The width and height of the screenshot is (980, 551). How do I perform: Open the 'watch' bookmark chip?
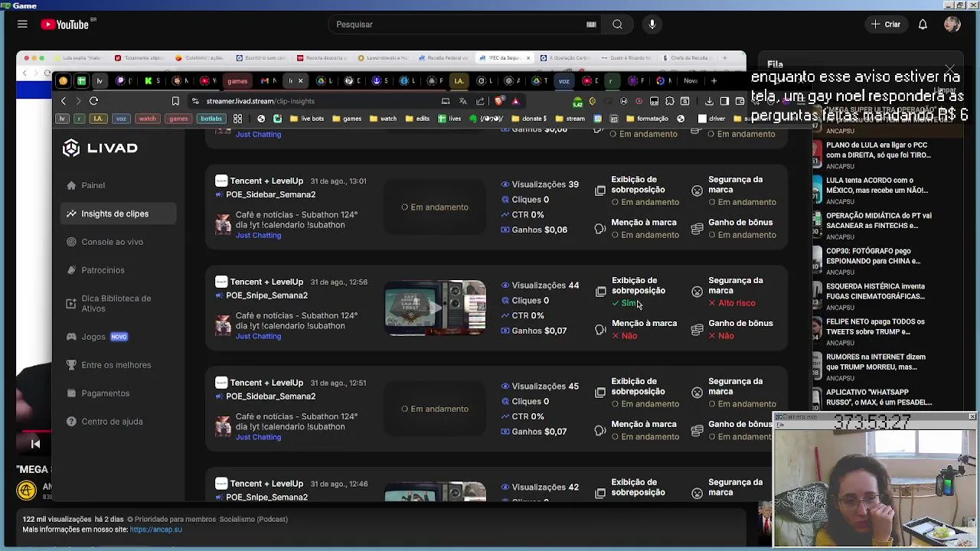(147, 119)
